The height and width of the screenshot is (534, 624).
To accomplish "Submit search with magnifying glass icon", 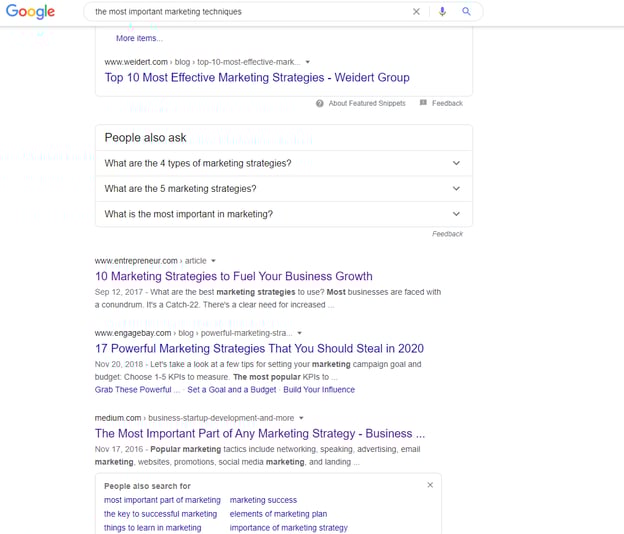I will coord(466,12).
